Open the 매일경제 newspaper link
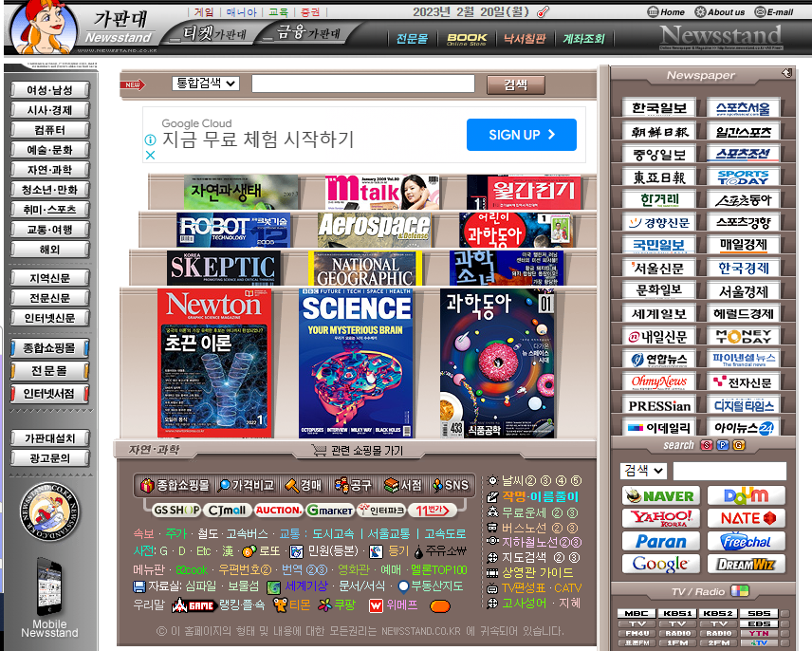The width and height of the screenshot is (812, 651). coord(744,245)
